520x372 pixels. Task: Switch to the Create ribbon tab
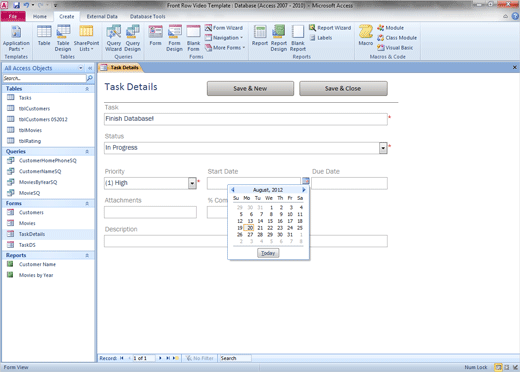(67, 16)
